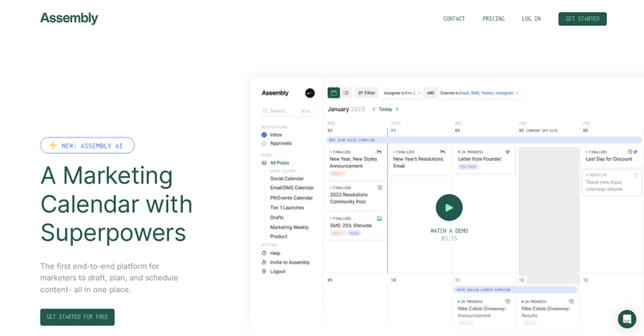The height and width of the screenshot is (336, 644).
Task: Click Get Started For Free button
Action: 77,317
